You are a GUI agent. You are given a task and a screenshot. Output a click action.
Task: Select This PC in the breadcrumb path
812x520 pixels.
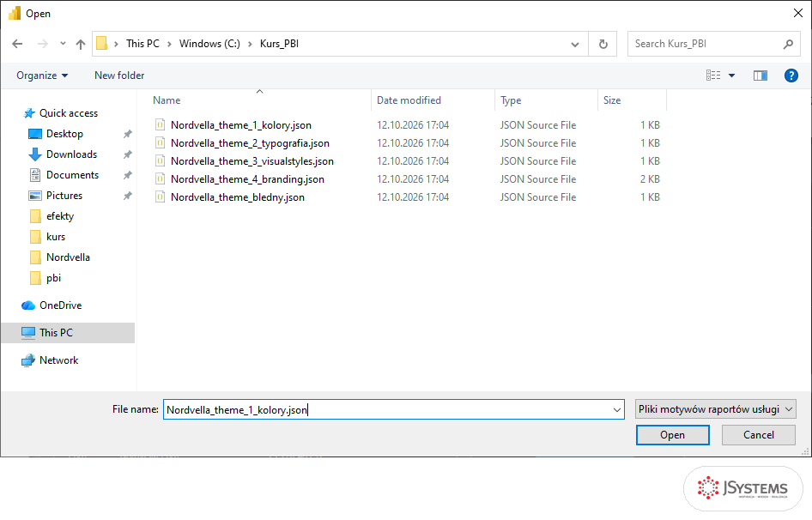(143, 44)
